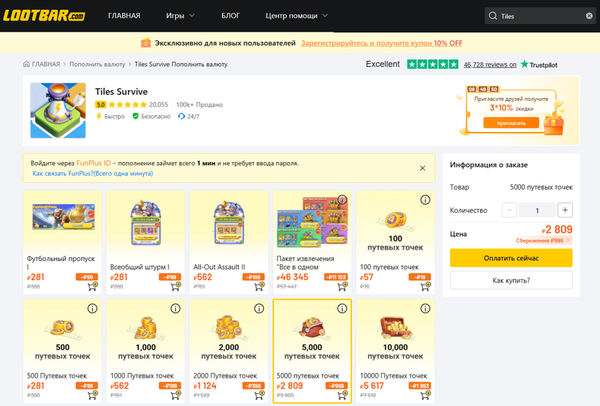Click the search input with Tiles
The image size is (600, 406).
click(x=541, y=16)
